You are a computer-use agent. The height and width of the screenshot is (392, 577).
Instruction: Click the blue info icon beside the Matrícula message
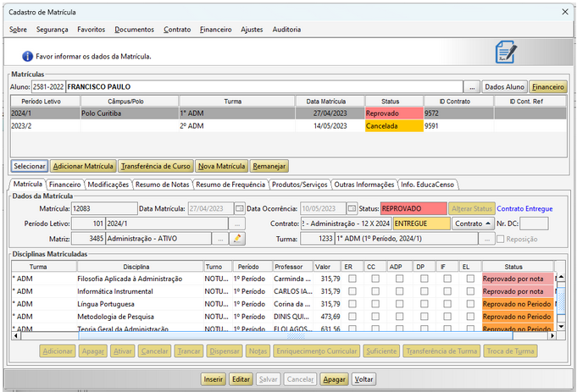[27, 56]
